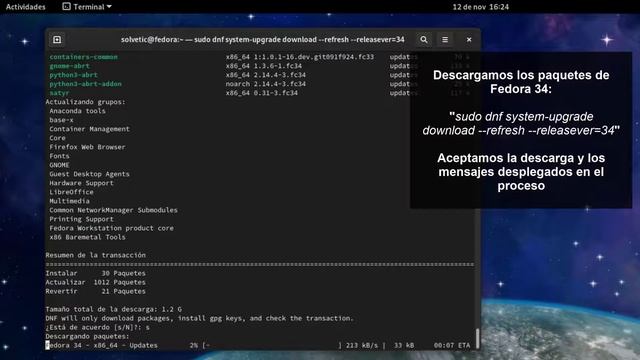640x360 pixels.
Task: Click the 'Revertir 21 Paquetes' line
Action: tap(96, 291)
